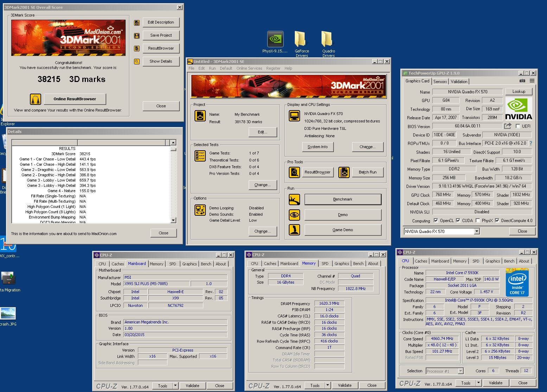Click the Benchmark button
547x392 pixels.
tap(343, 200)
